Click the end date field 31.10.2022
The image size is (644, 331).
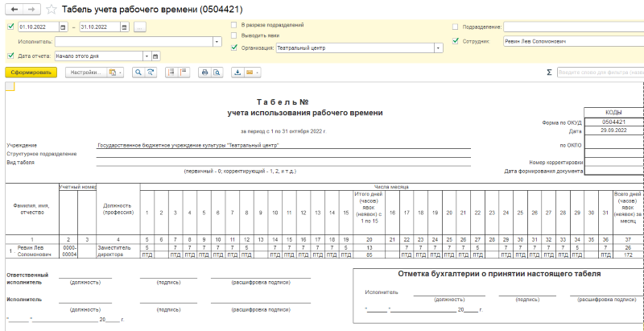100,27
